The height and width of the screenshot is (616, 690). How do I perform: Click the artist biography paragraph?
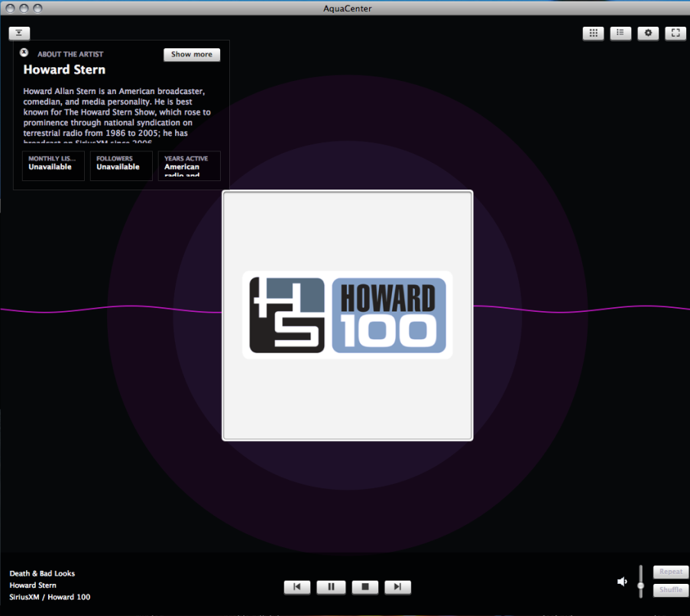point(117,115)
